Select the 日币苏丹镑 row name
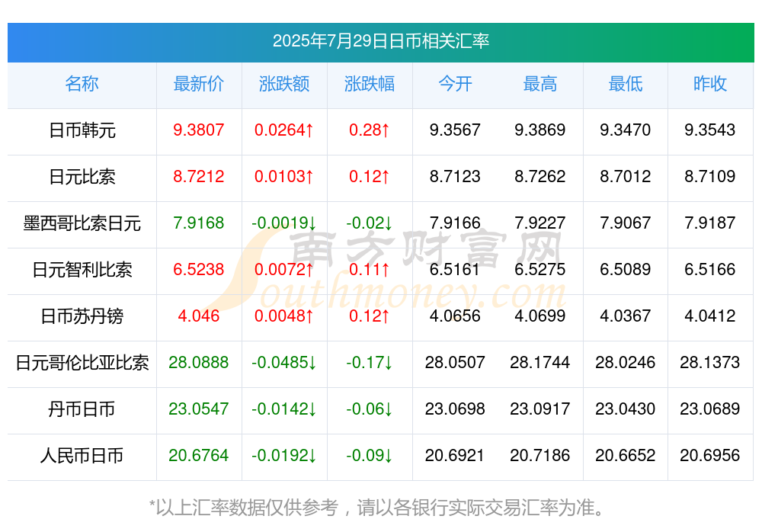 point(82,316)
